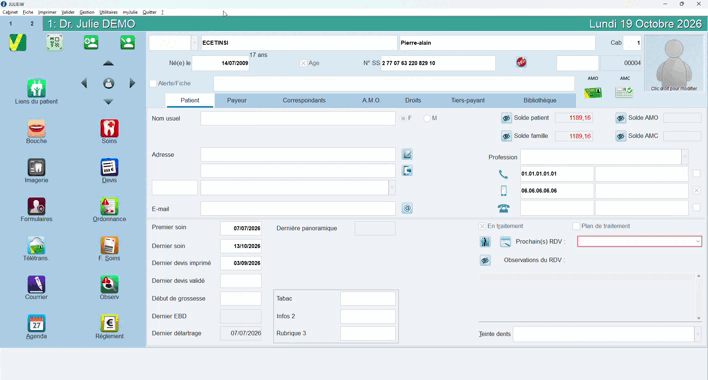Open the Télétrans icon

pyautogui.click(x=36, y=246)
